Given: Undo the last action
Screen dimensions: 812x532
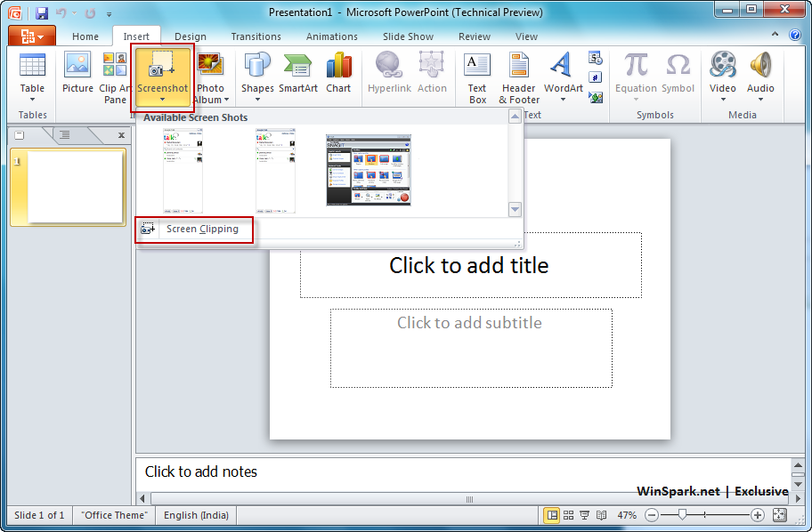Looking at the screenshot, I should pyautogui.click(x=61, y=13).
